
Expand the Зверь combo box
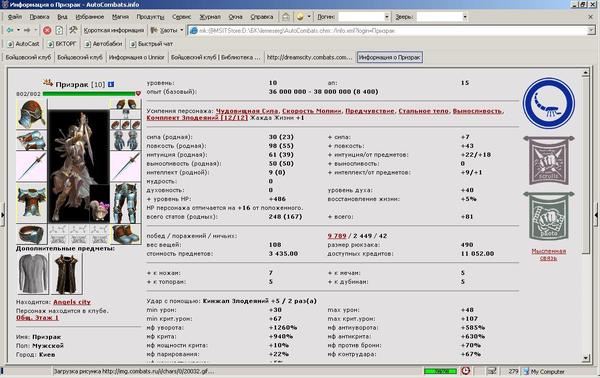tap(465, 17)
